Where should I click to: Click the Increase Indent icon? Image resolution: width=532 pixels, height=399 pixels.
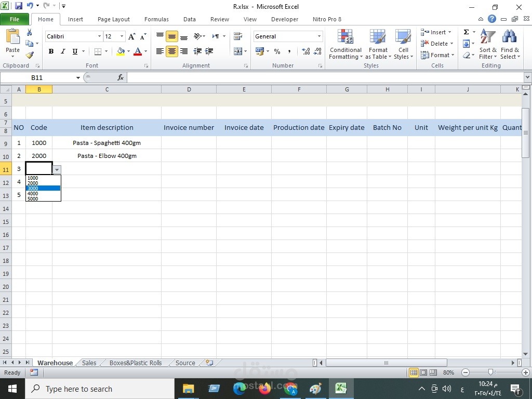pos(209,51)
